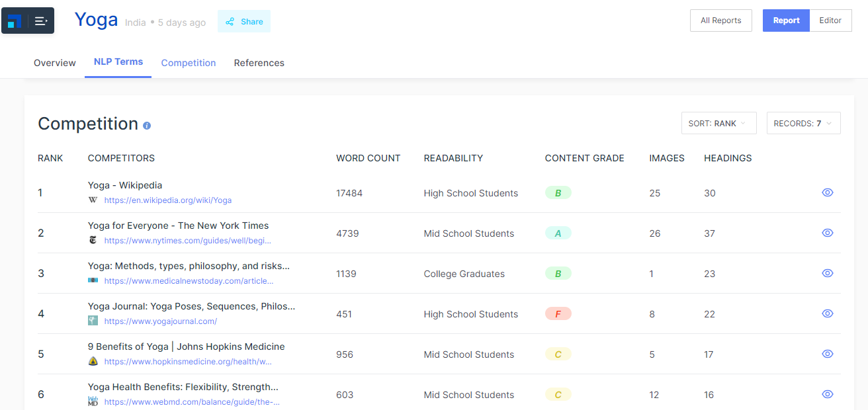Viewport: 868px width, 410px height.
Task: Click the Headings column header
Action: click(728, 158)
